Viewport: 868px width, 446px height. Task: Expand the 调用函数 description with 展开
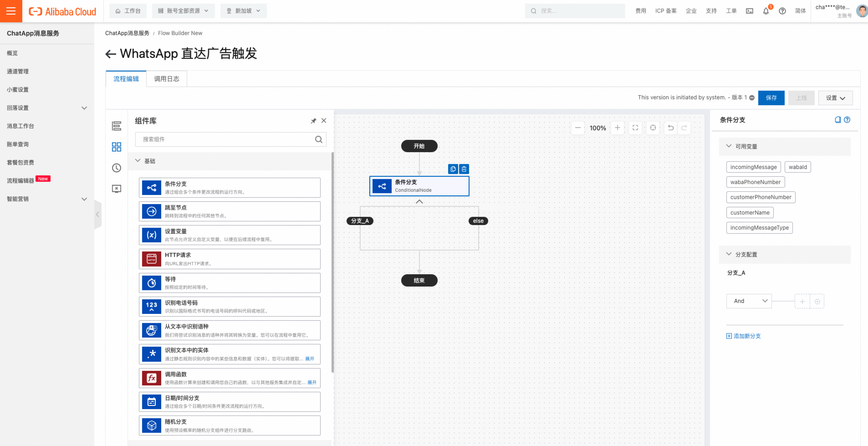coord(312,383)
